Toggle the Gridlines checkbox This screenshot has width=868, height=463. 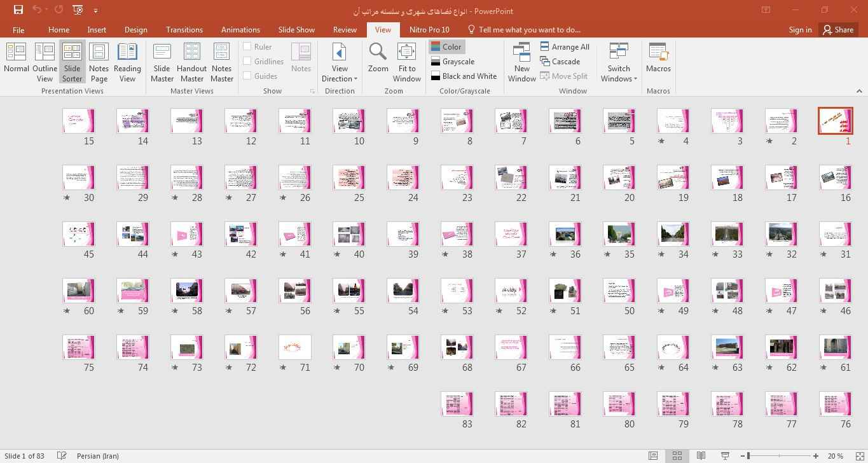pyautogui.click(x=247, y=61)
